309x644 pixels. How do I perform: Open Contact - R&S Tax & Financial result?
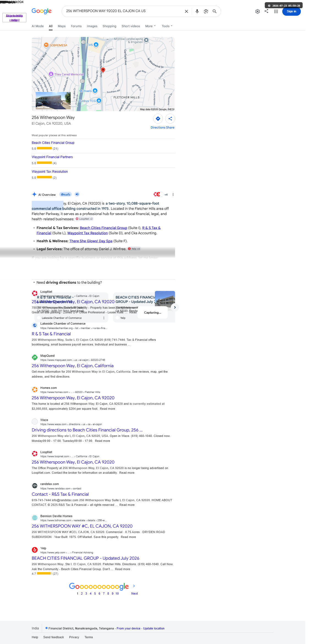pos(60,494)
